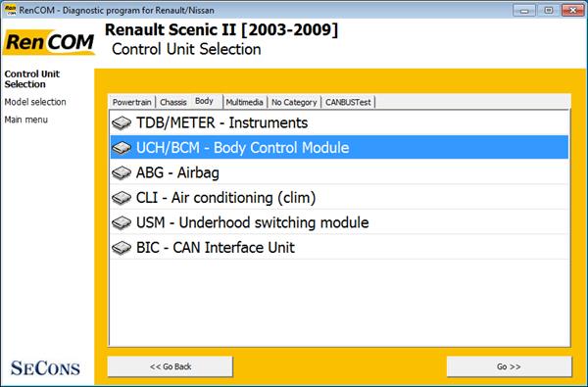588x387 pixels.
Task: Select UCH/BCM - Body Control Module row
Action: (x=339, y=147)
